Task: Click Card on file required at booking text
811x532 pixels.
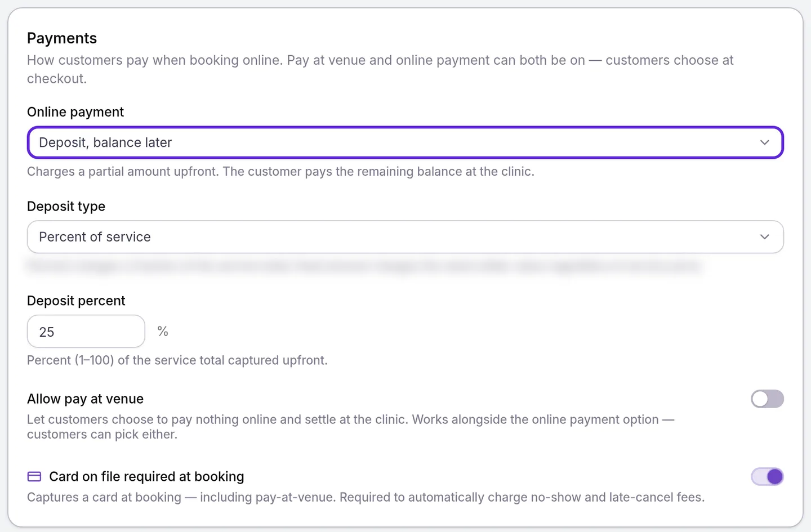Action: click(146, 477)
